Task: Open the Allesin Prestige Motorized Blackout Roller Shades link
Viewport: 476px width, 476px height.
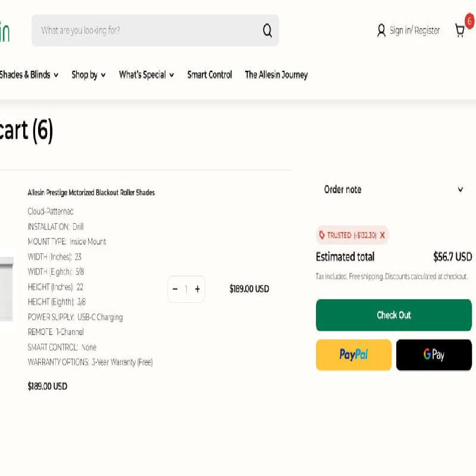Action: [x=91, y=193]
